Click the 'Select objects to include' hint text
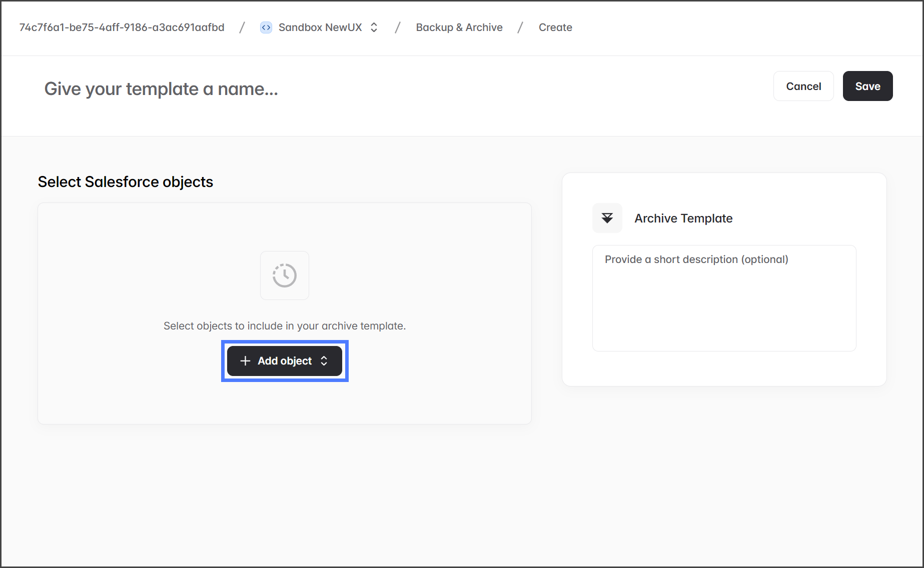This screenshot has width=924, height=568. click(x=285, y=326)
